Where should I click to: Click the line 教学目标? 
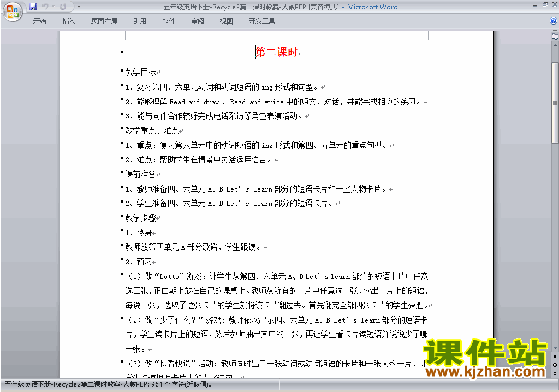point(141,72)
